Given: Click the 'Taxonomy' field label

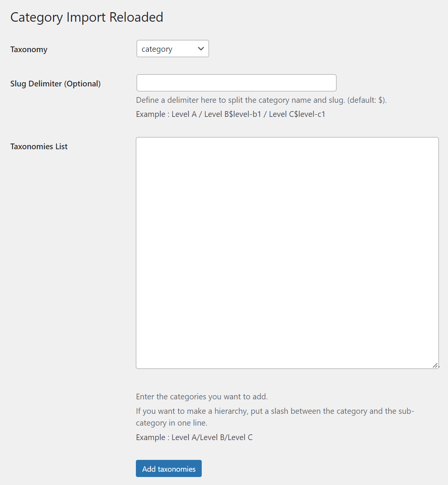Looking at the screenshot, I should coord(29,49).
